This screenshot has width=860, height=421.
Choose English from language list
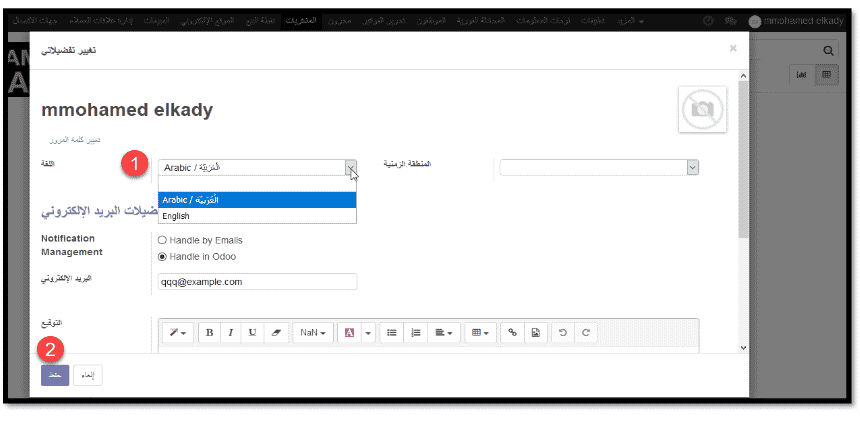(257, 216)
